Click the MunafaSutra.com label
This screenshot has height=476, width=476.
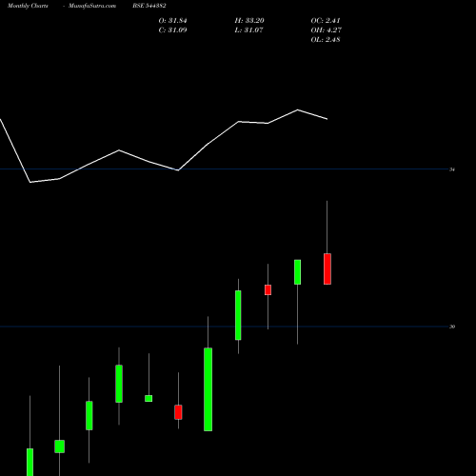pyautogui.click(x=92, y=6)
